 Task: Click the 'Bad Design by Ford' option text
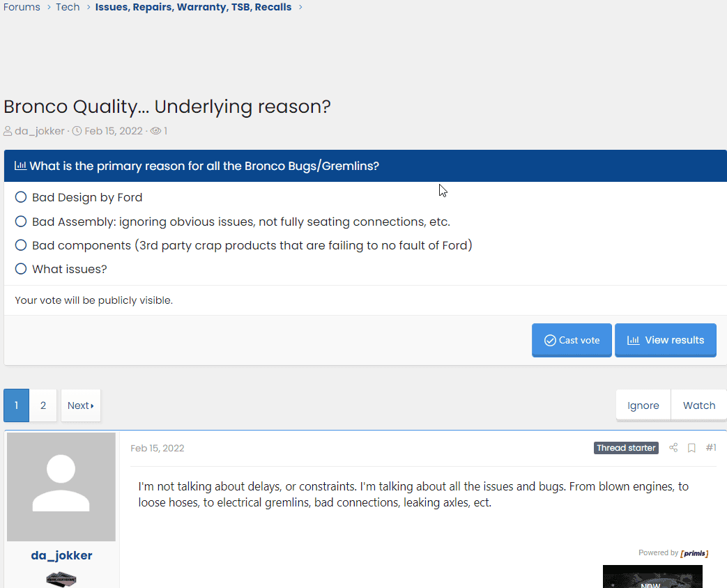click(x=87, y=197)
